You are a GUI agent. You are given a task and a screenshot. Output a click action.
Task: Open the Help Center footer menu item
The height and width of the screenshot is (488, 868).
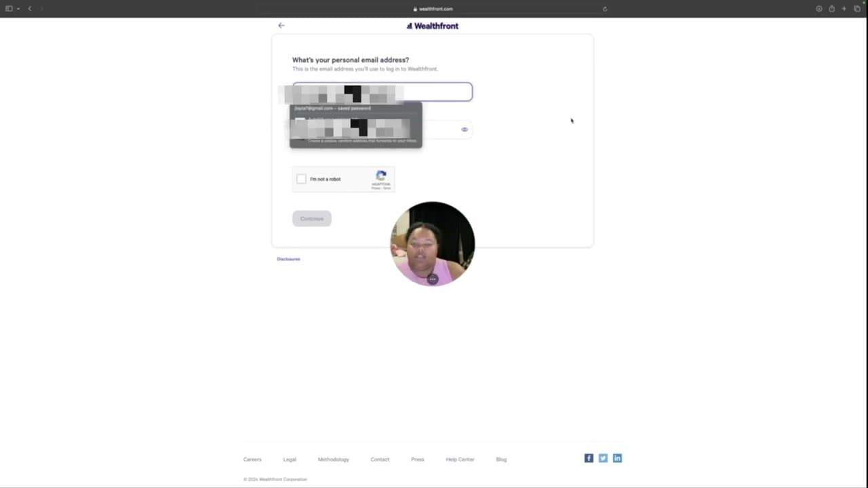pyautogui.click(x=460, y=459)
